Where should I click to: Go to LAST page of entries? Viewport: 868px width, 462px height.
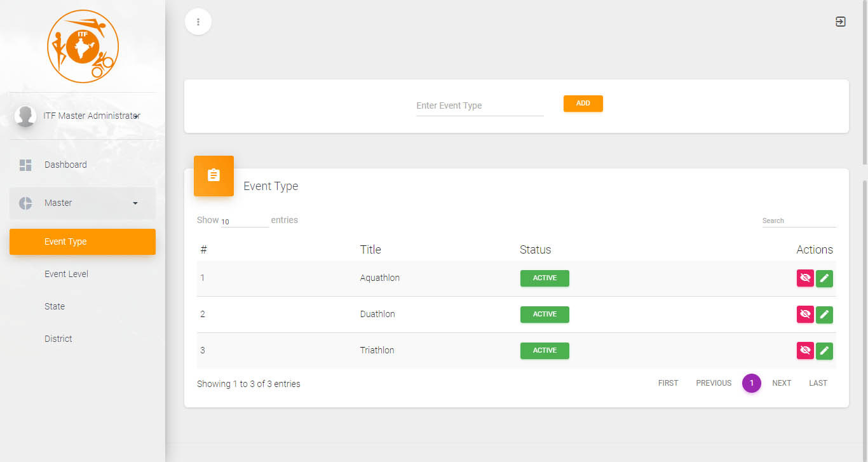tap(818, 383)
